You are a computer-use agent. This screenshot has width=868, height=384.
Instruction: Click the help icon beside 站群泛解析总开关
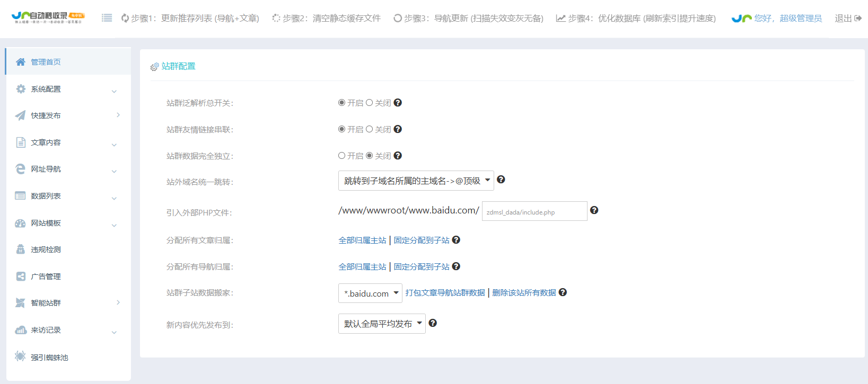[x=398, y=103]
